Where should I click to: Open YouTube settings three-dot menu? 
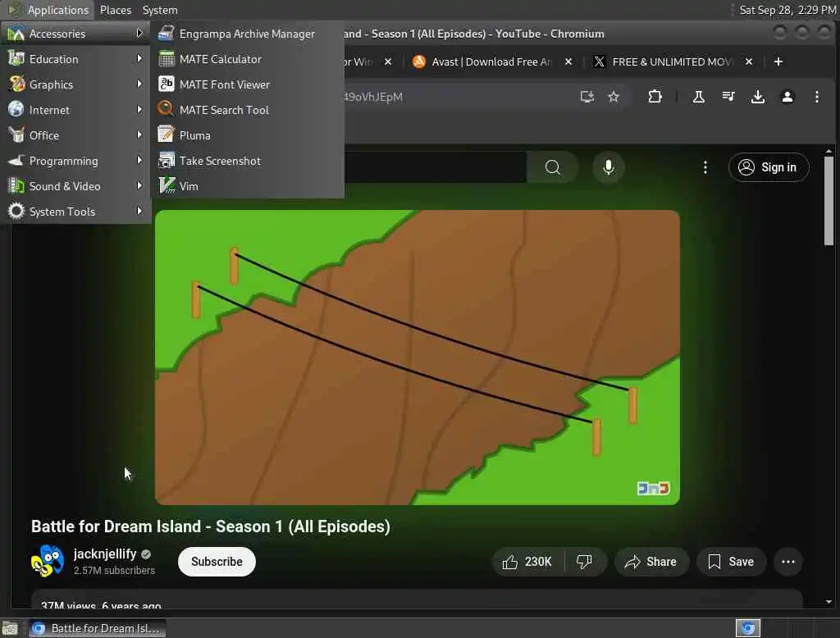705,167
